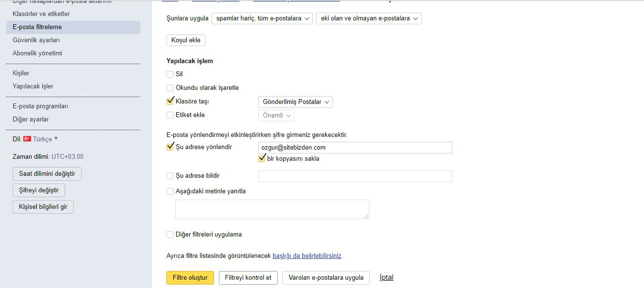Enable Okundu olarak işaretle checkbox

(170, 88)
